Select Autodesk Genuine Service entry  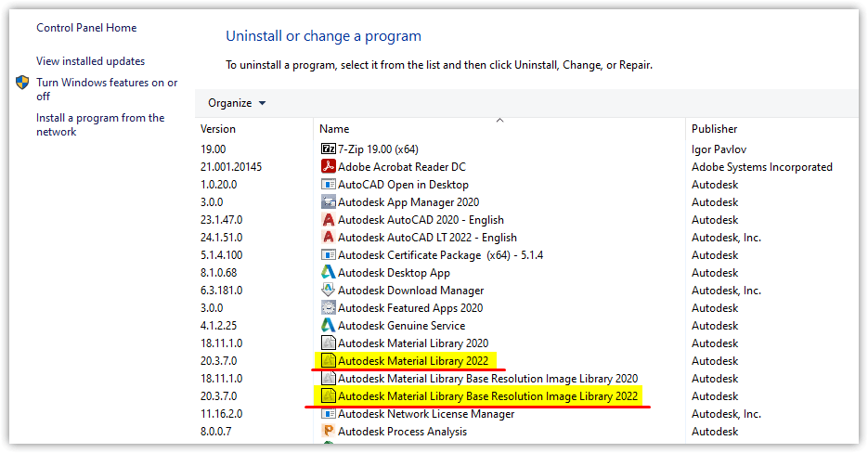click(x=401, y=326)
